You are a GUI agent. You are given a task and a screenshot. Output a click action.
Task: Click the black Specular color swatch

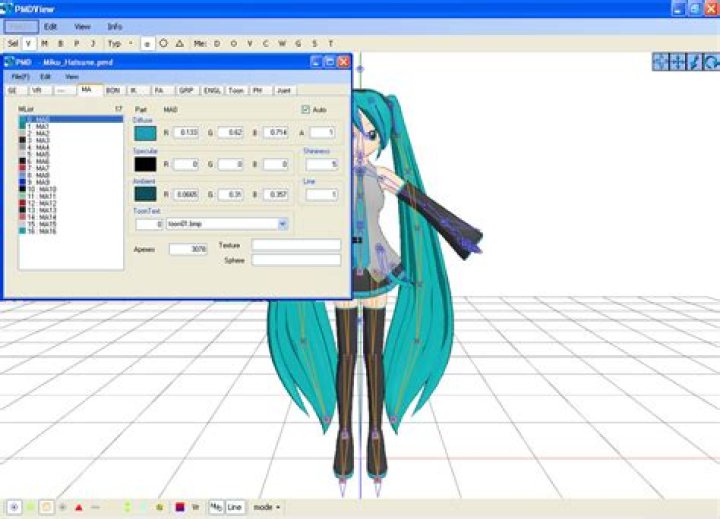pyautogui.click(x=145, y=164)
